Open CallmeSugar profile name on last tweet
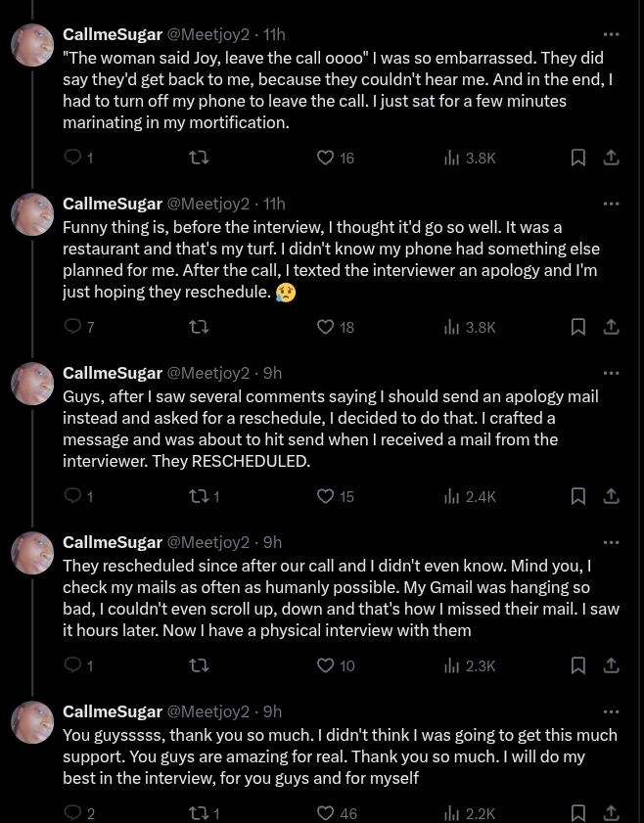 click(113, 711)
